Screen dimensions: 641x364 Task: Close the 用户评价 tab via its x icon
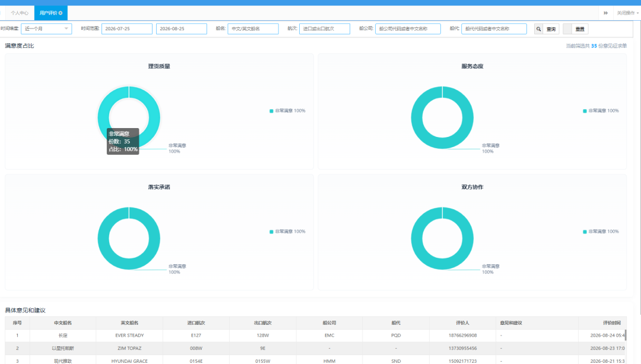pos(61,13)
